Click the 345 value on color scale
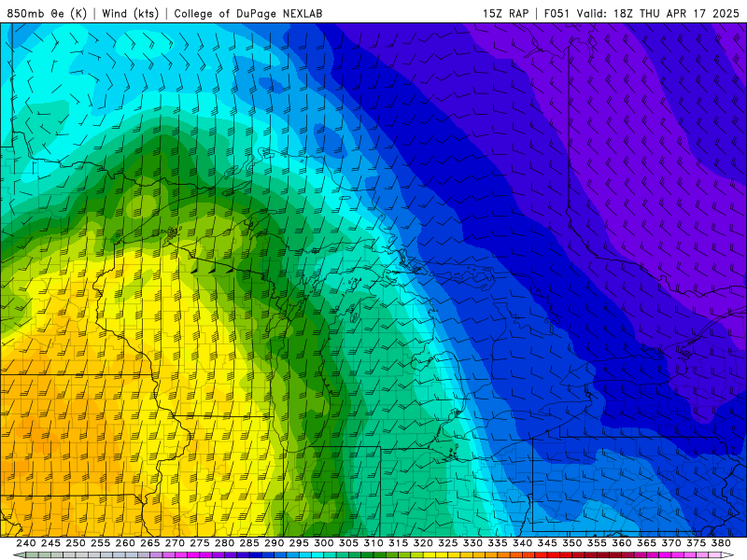The height and width of the screenshot is (560, 747). tap(547, 543)
